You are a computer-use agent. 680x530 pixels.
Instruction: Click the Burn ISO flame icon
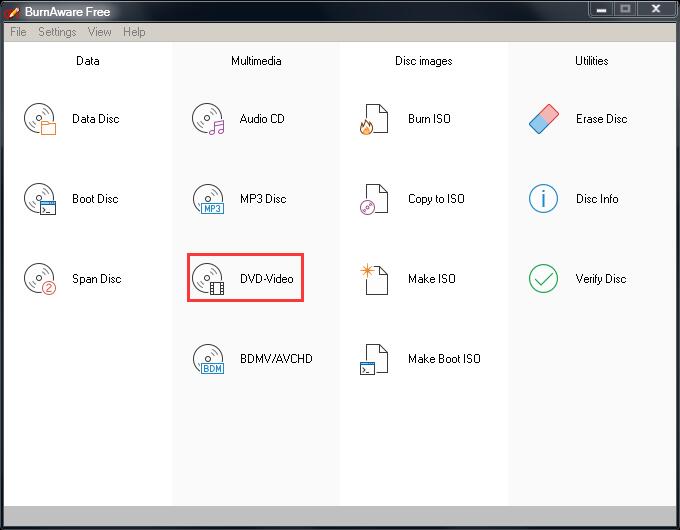coord(373,119)
